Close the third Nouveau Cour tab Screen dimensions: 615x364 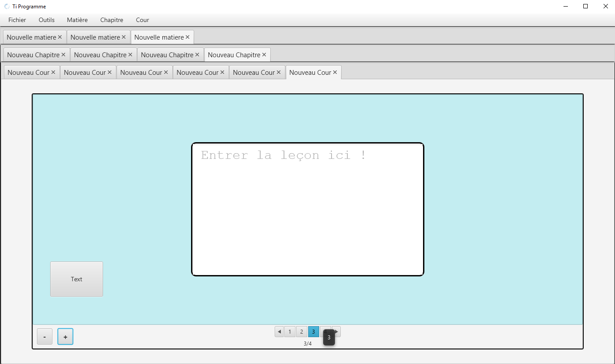tap(166, 73)
